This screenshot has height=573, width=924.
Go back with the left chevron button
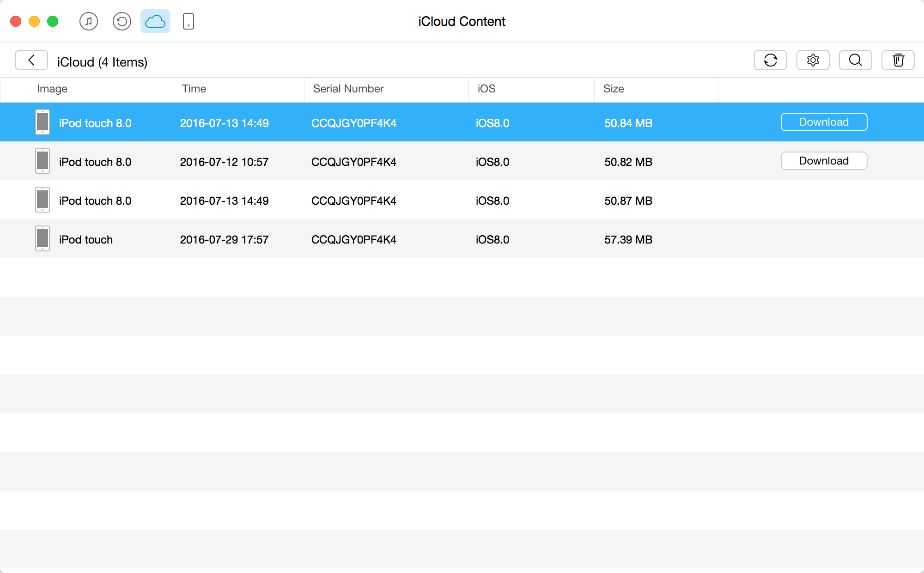tap(31, 60)
